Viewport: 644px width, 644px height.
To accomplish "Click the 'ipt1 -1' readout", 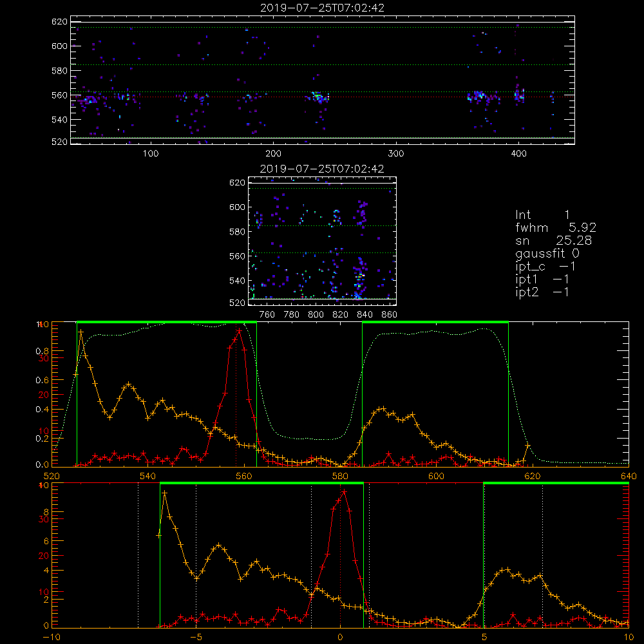I will pos(542,279).
